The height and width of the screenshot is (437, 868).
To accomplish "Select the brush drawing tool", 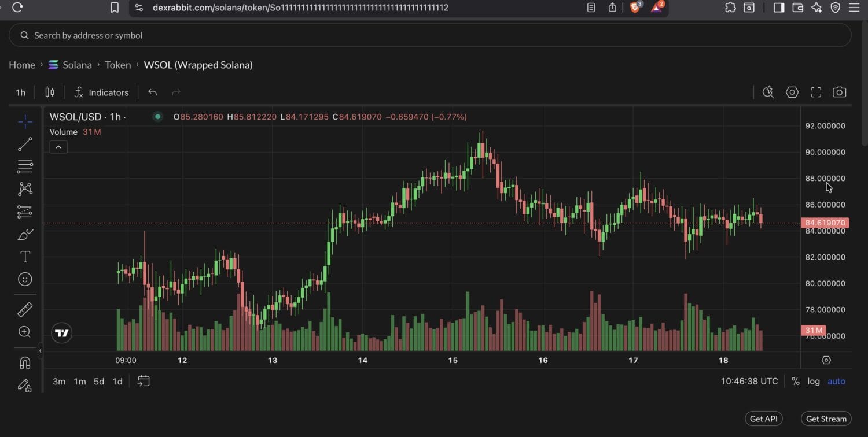I will coord(25,234).
